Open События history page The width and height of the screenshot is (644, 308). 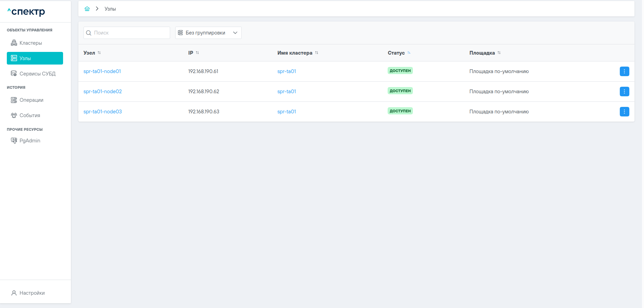coord(30,115)
